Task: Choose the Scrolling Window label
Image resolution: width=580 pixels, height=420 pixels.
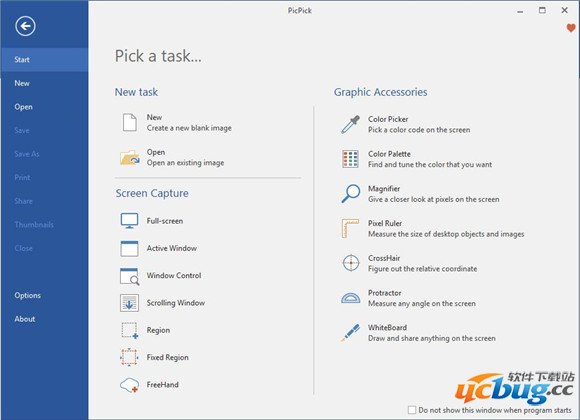Action: (x=176, y=303)
